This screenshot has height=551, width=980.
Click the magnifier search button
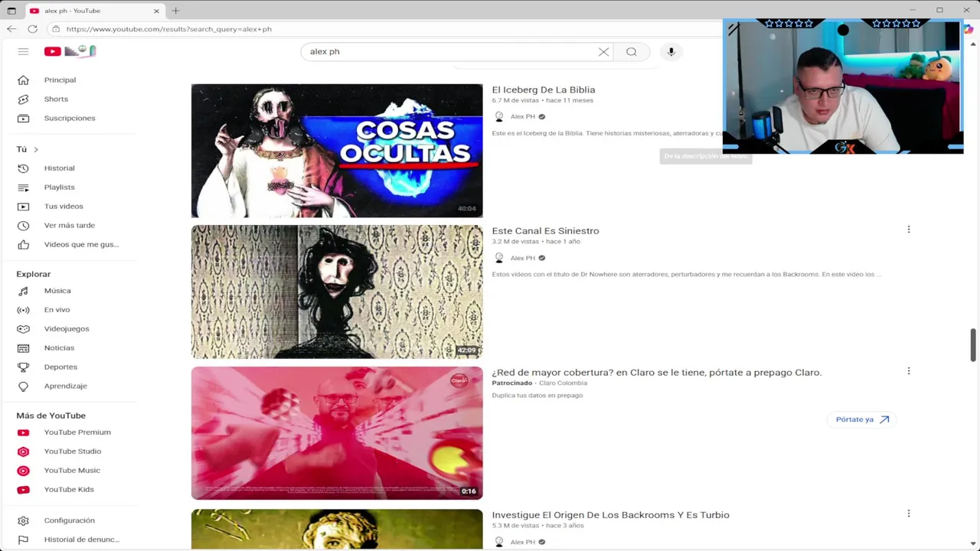632,51
